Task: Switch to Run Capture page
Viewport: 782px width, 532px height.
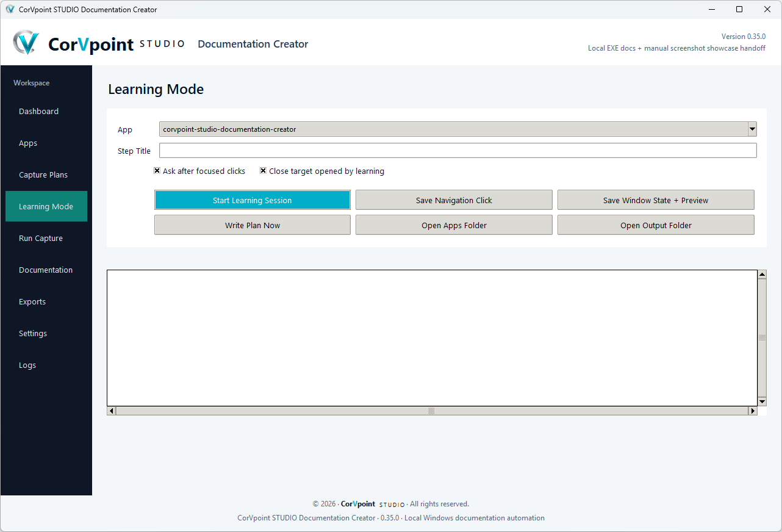Action: click(x=46, y=238)
